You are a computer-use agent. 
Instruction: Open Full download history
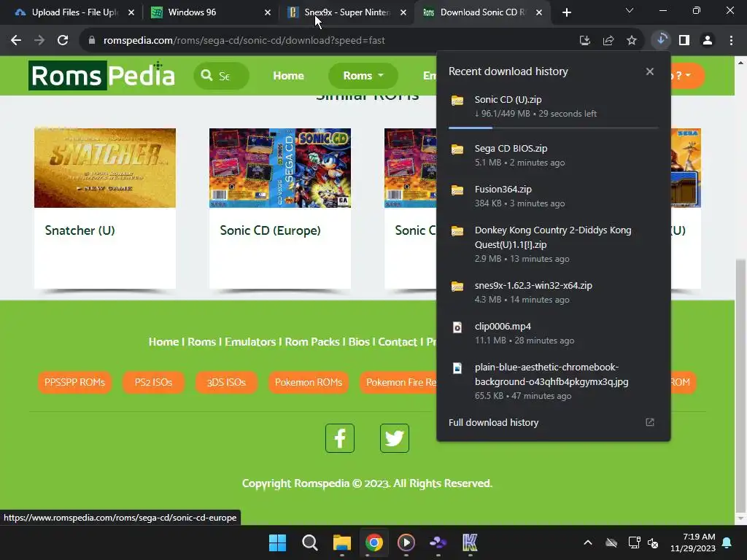[493, 422]
